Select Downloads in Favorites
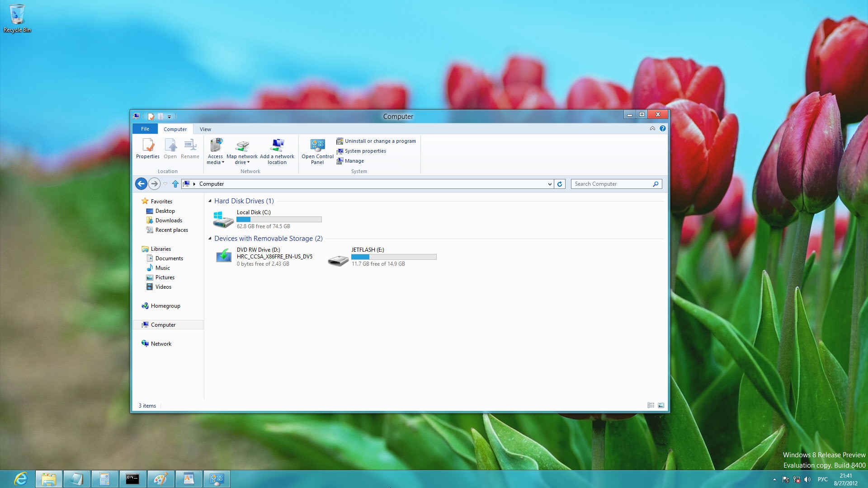868x488 pixels. coord(168,220)
